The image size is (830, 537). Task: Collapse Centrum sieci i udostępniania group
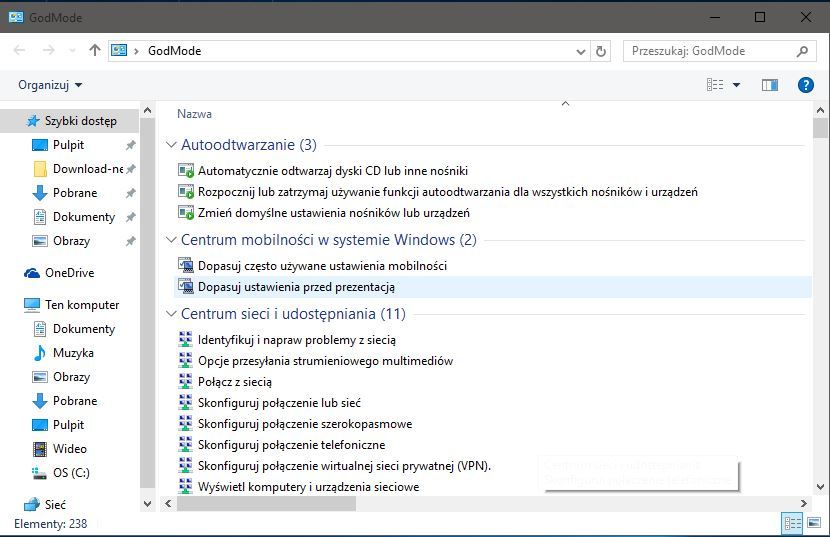[171, 314]
